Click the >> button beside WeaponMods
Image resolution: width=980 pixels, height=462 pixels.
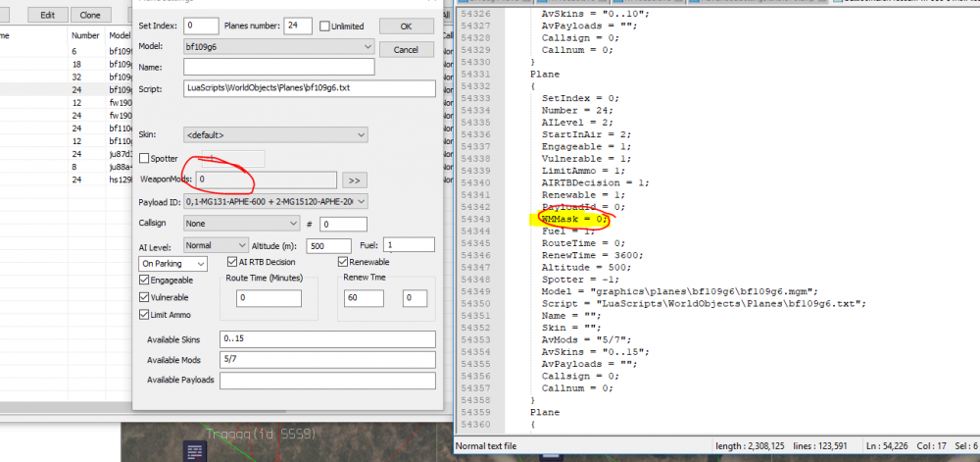click(355, 180)
